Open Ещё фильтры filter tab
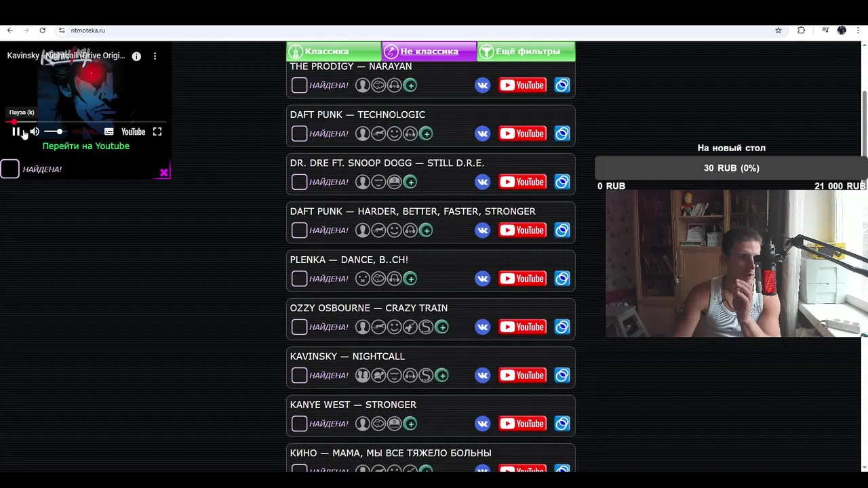 click(x=526, y=52)
